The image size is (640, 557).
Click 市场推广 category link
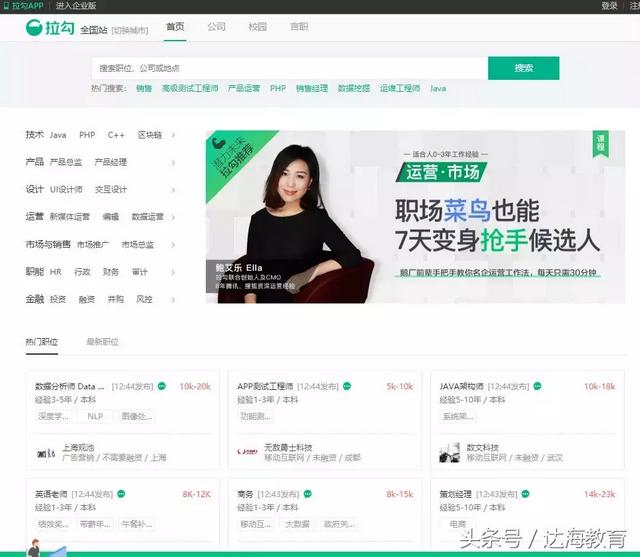point(93,244)
